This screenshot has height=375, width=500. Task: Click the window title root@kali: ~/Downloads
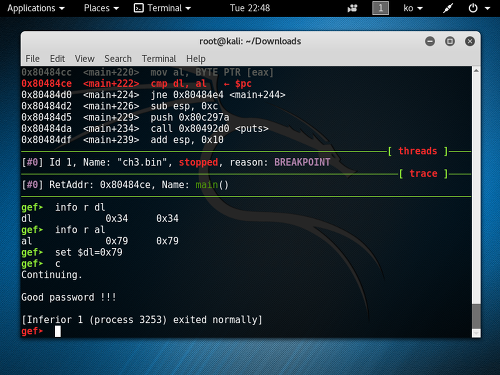click(x=250, y=41)
